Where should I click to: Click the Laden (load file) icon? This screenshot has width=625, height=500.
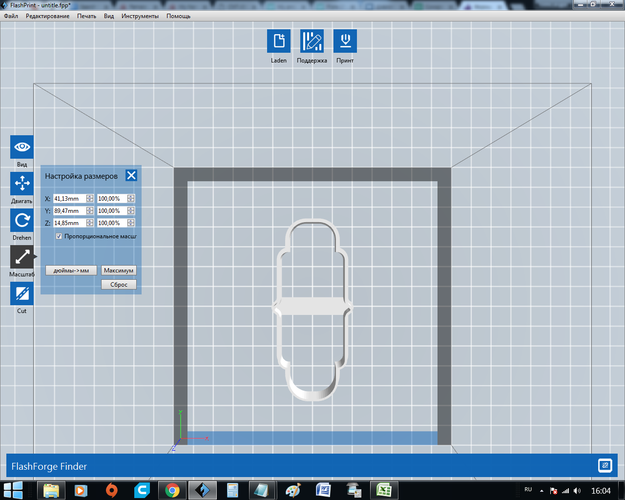[279, 41]
